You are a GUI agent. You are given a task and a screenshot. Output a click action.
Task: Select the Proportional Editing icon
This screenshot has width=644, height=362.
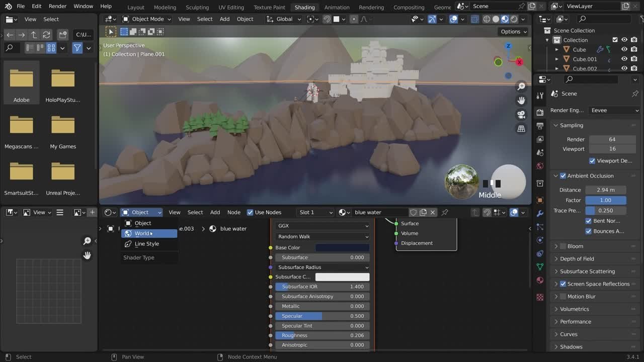tap(354, 19)
